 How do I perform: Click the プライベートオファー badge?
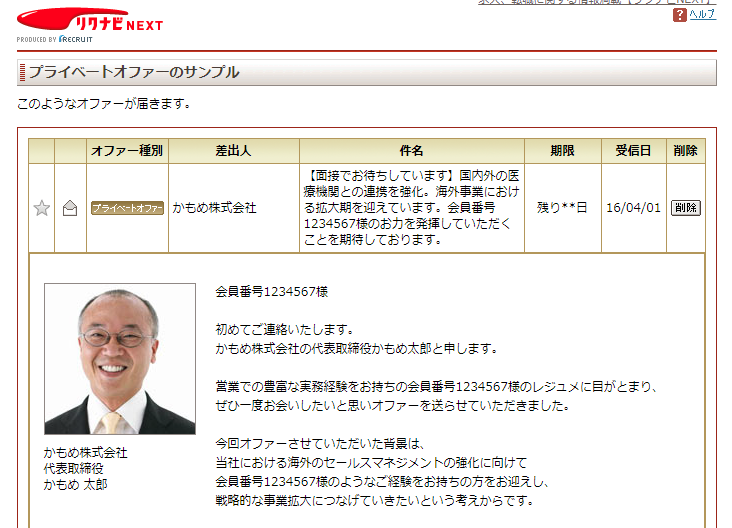click(127, 208)
